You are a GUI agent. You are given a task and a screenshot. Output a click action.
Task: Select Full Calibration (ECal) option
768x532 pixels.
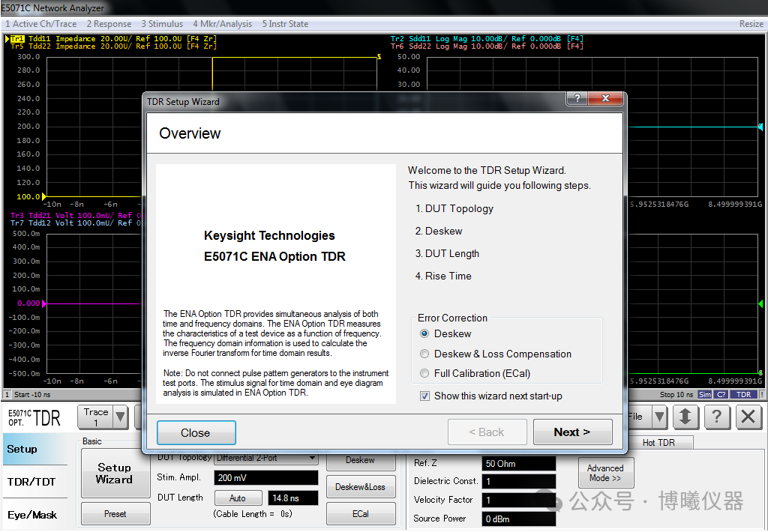click(x=424, y=373)
